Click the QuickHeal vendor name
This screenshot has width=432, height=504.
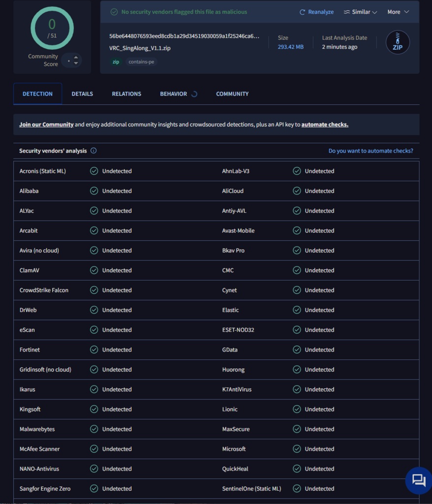point(235,469)
